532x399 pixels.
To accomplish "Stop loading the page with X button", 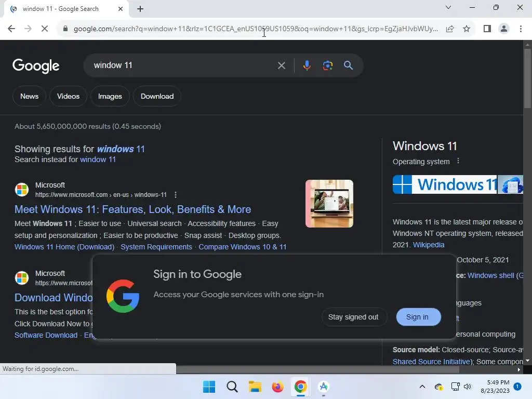I will [45, 29].
